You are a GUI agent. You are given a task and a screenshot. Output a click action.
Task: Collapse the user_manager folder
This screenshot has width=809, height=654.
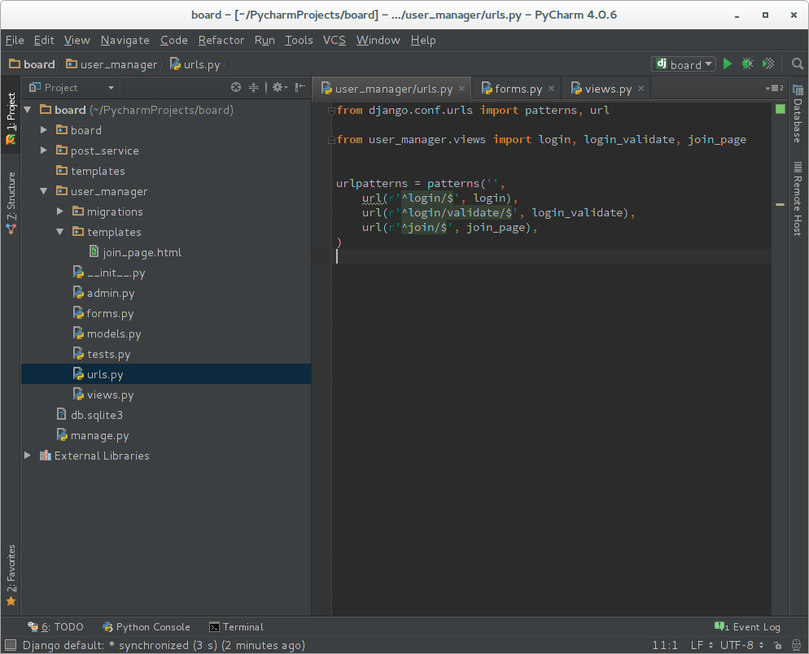point(44,191)
